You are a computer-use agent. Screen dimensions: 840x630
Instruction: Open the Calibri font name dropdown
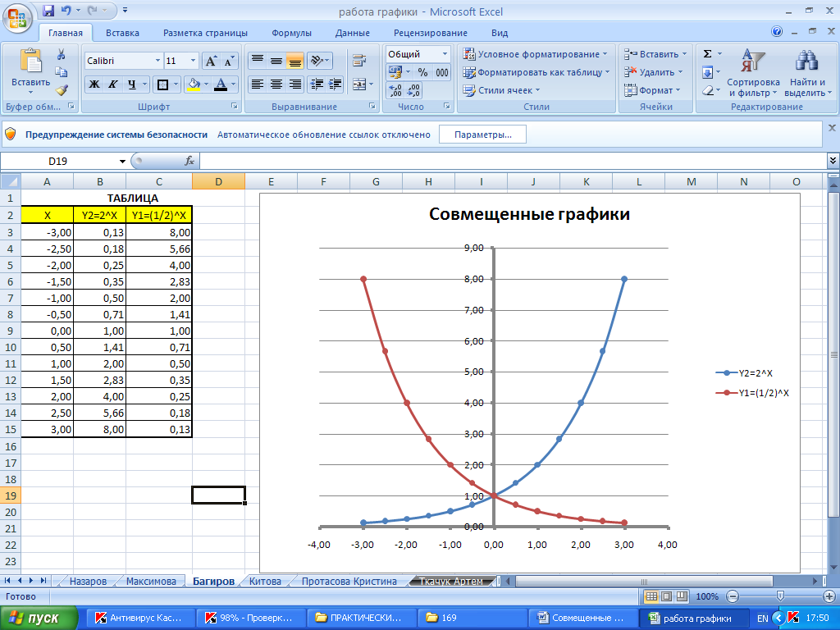coord(157,61)
